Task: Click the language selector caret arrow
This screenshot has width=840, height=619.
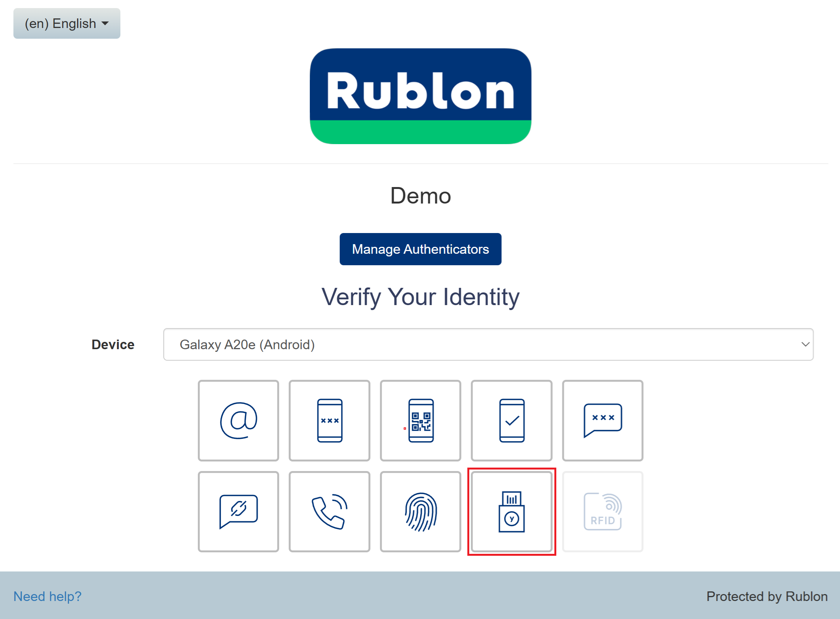Action: pos(105,23)
